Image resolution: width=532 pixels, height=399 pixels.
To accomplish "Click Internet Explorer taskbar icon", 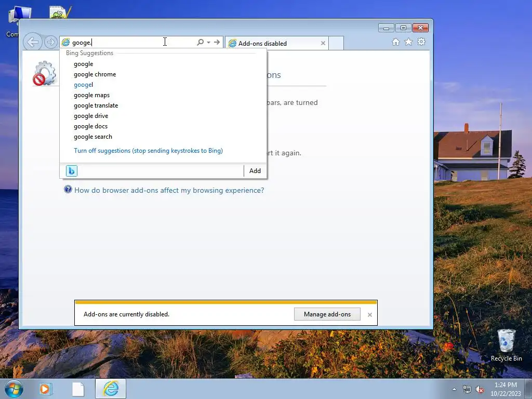I will point(111,389).
